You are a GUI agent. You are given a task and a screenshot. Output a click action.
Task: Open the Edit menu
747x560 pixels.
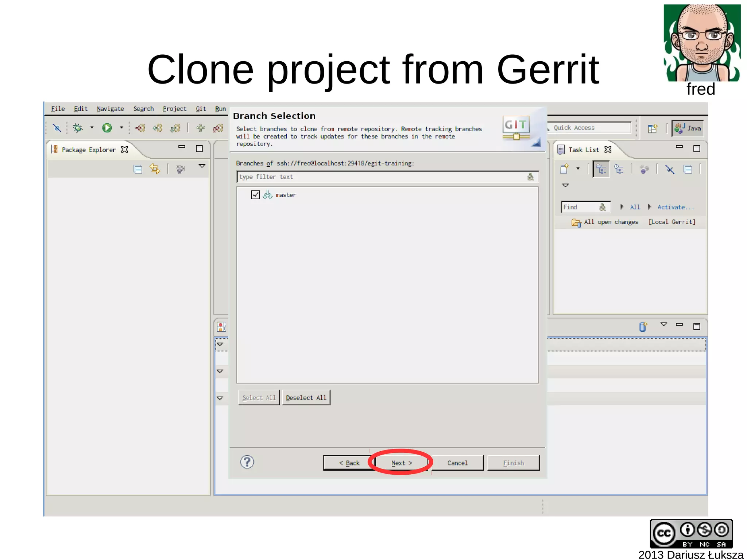[81, 109]
